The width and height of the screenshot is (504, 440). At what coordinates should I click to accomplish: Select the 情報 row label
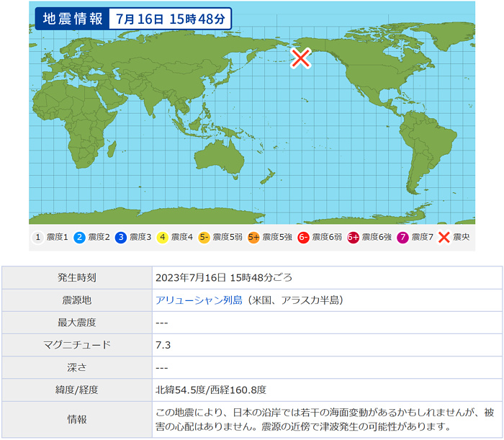click(x=77, y=419)
